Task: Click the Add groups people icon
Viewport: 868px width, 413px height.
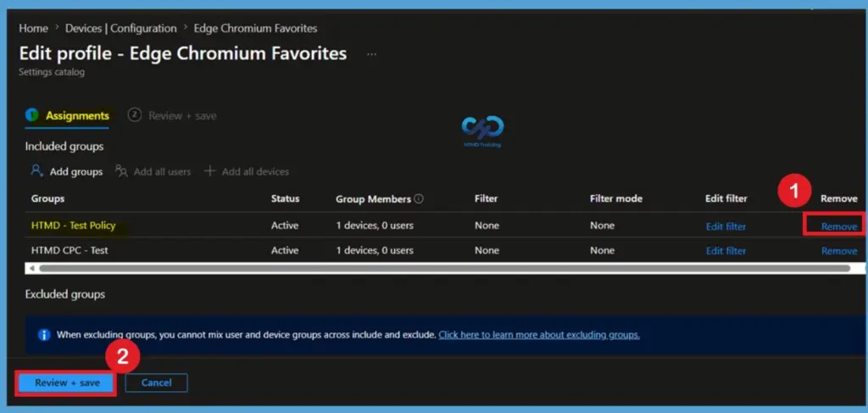Action: tap(37, 171)
